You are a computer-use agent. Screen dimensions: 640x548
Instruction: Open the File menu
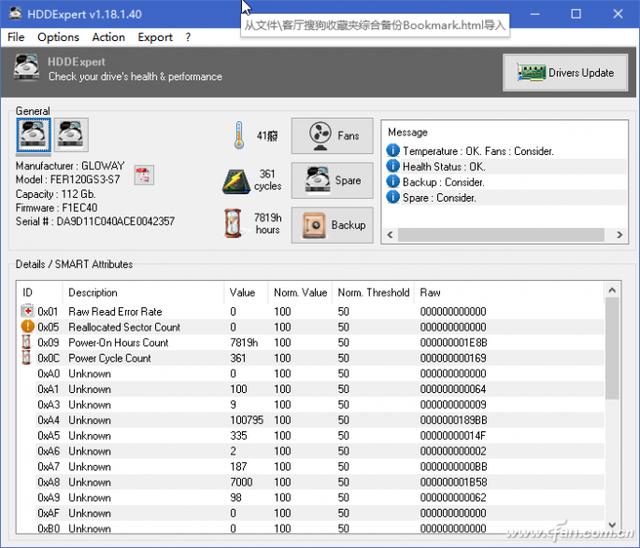tap(16, 37)
